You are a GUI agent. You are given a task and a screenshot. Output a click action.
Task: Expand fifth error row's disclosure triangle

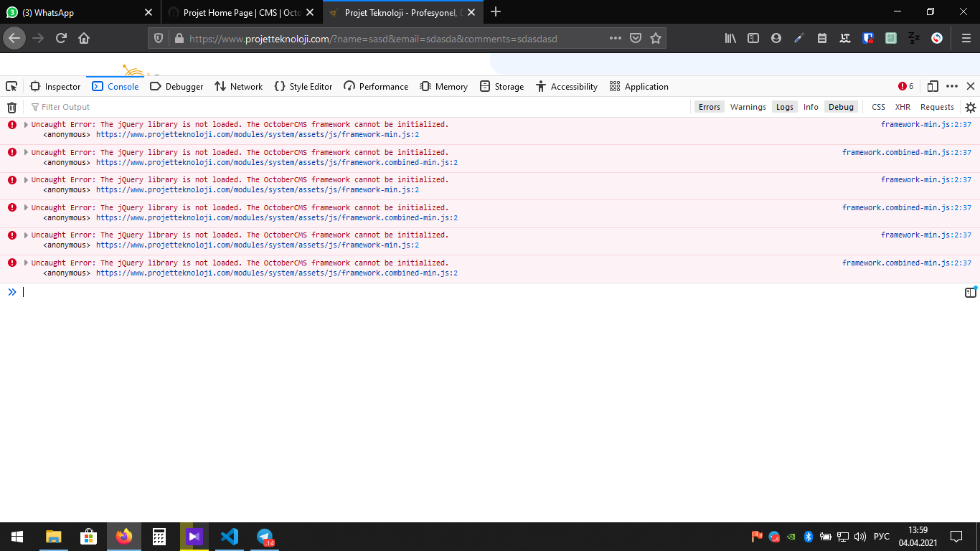[26, 235]
